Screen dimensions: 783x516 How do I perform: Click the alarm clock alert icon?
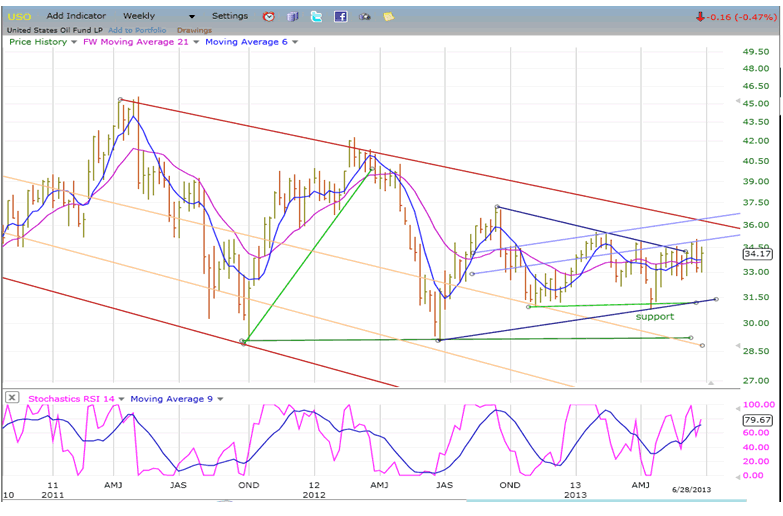point(269,17)
